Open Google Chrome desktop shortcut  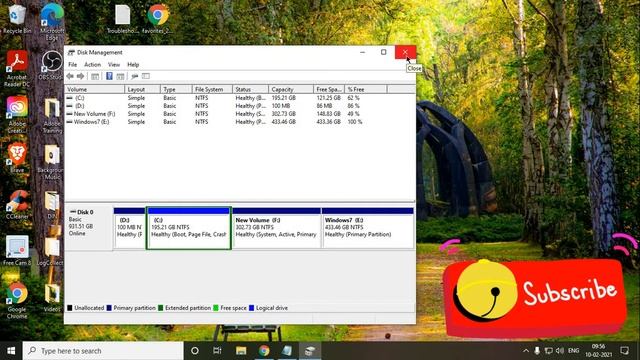[x=17, y=300]
